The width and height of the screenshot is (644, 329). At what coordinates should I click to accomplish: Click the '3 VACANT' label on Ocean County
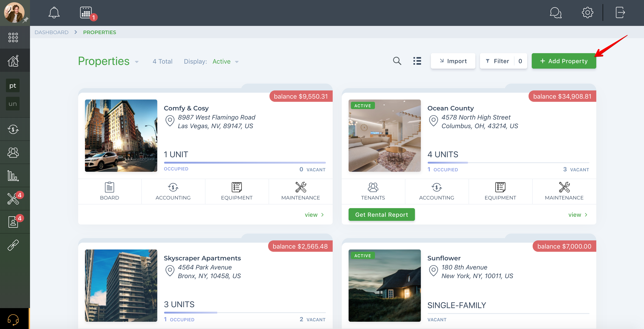point(576,169)
